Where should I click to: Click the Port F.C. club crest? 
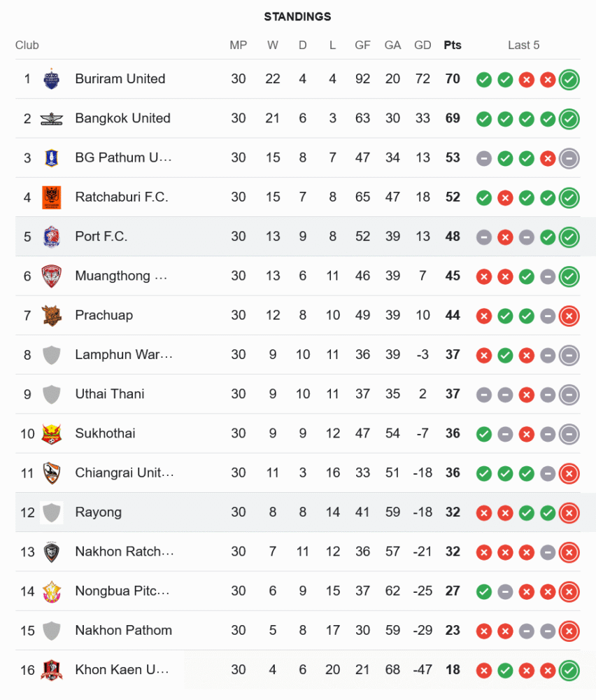51,237
